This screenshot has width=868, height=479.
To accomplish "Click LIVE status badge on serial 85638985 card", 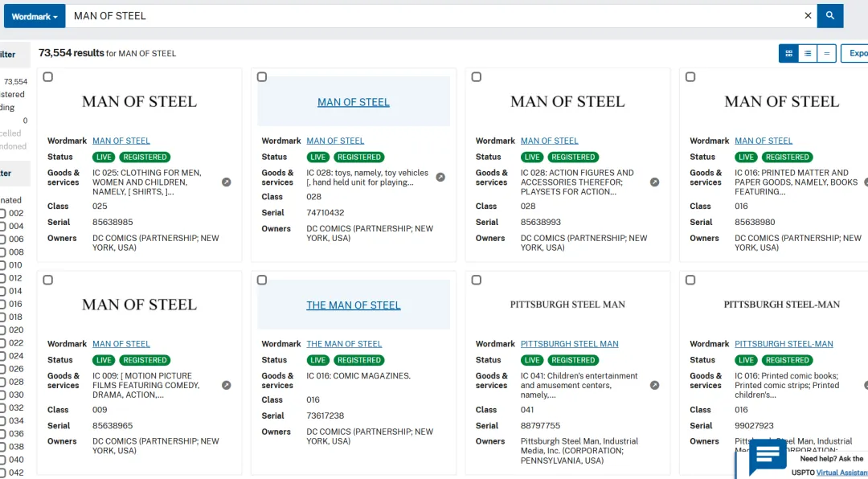I will 104,158.
